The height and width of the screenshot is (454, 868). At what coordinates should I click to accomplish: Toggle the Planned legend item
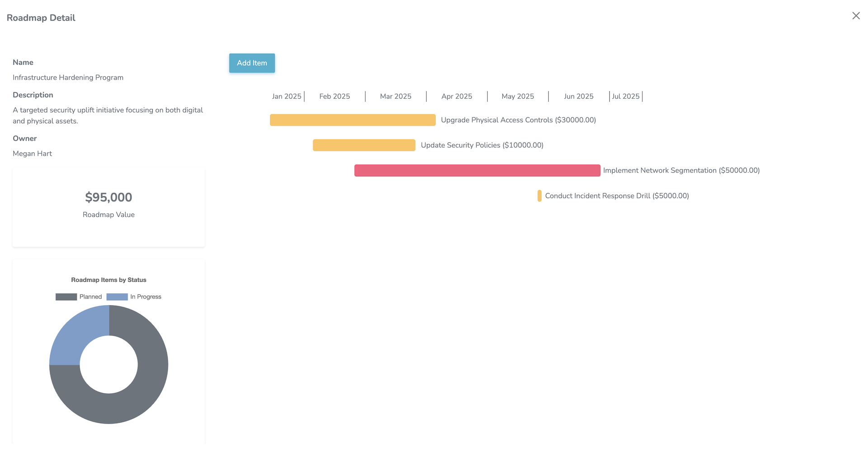coord(90,297)
